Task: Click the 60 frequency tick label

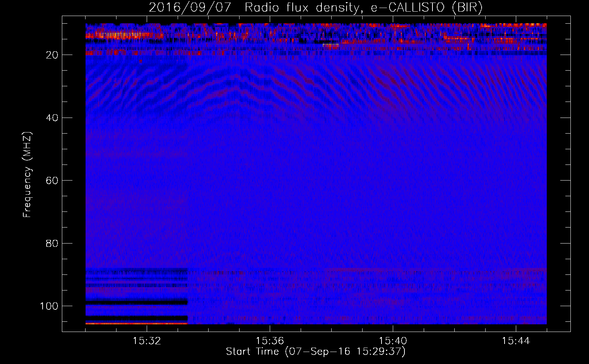Action: tap(52, 181)
